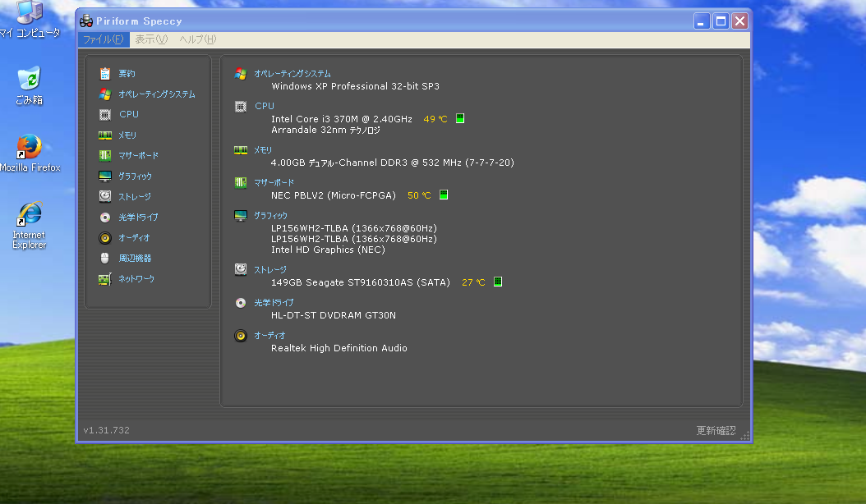Screen dimensions: 866x504
Task: Click the Intel HD Graphics (NEC) text
Action: pos(328,250)
